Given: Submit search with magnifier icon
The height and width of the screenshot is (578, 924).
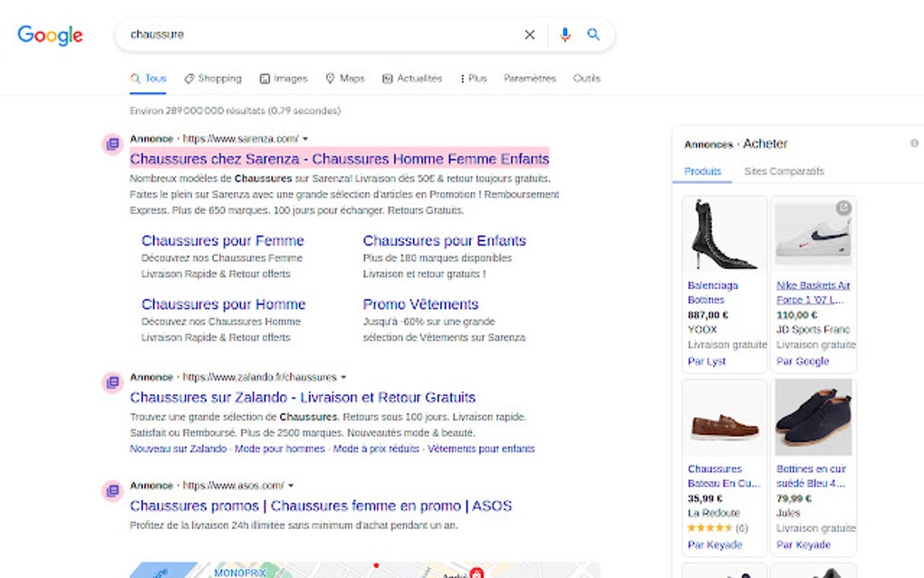Looking at the screenshot, I should 593,34.
